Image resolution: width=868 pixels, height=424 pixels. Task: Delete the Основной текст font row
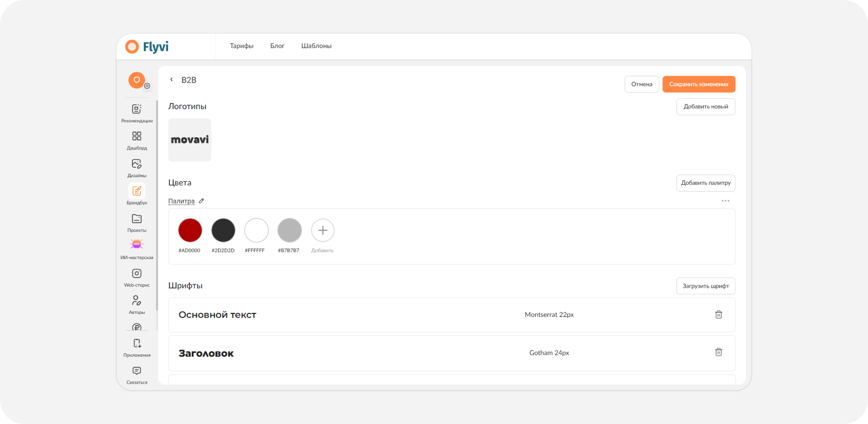point(719,314)
